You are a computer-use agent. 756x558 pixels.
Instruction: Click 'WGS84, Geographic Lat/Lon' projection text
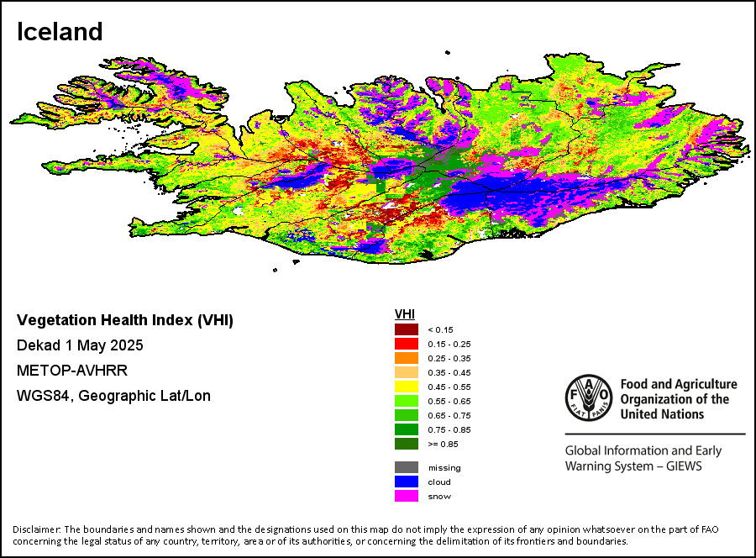(113, 396)
